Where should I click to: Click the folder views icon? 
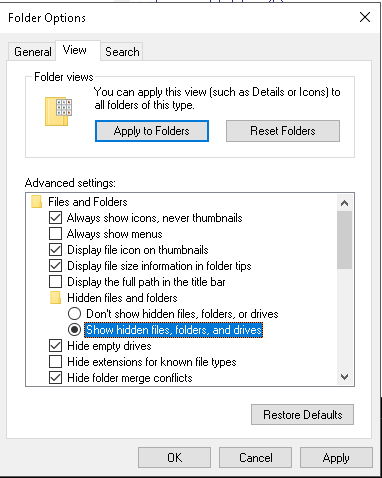point(59,111)
